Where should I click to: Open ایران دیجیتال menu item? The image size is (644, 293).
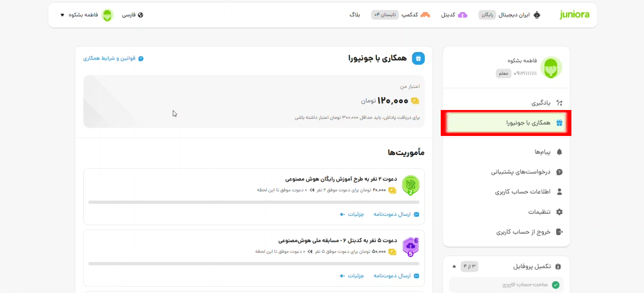514,15
